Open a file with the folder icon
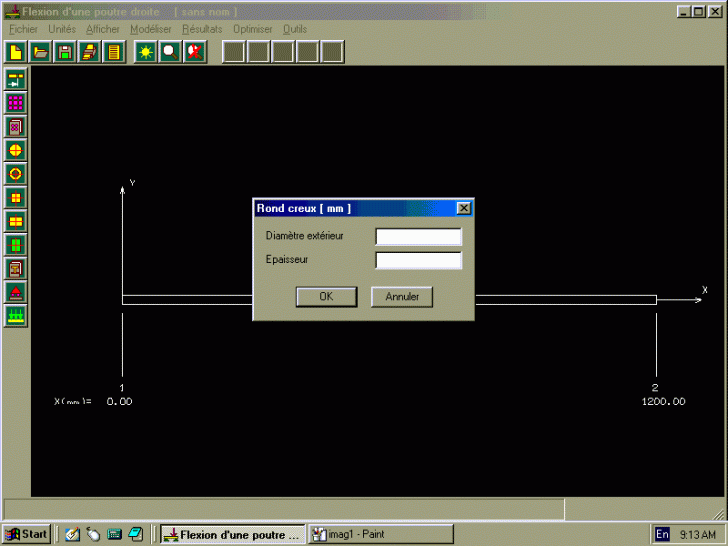Image resolution: width=728 pixels, height=546 pixels. tap(41, 52)
